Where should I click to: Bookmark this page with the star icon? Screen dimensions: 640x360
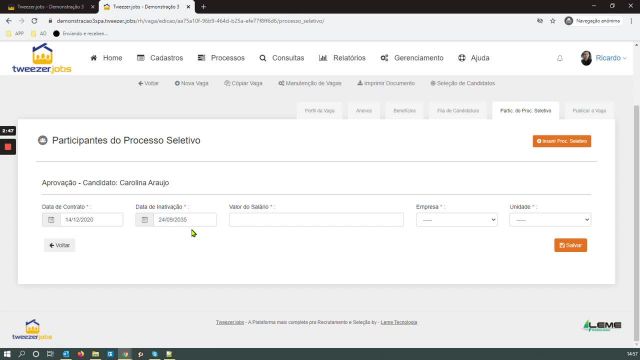(553, 21)
